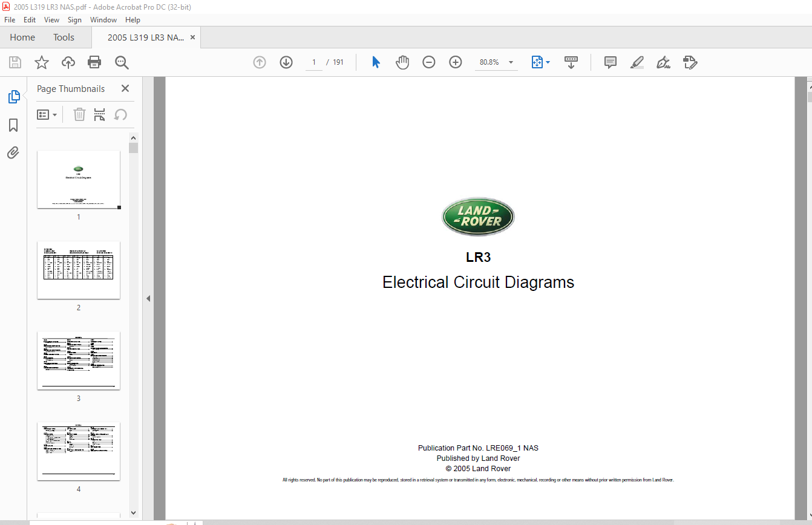812x525 pixels.
Task: Click the © 2005 Land Rover text
Action: [478, 469]
